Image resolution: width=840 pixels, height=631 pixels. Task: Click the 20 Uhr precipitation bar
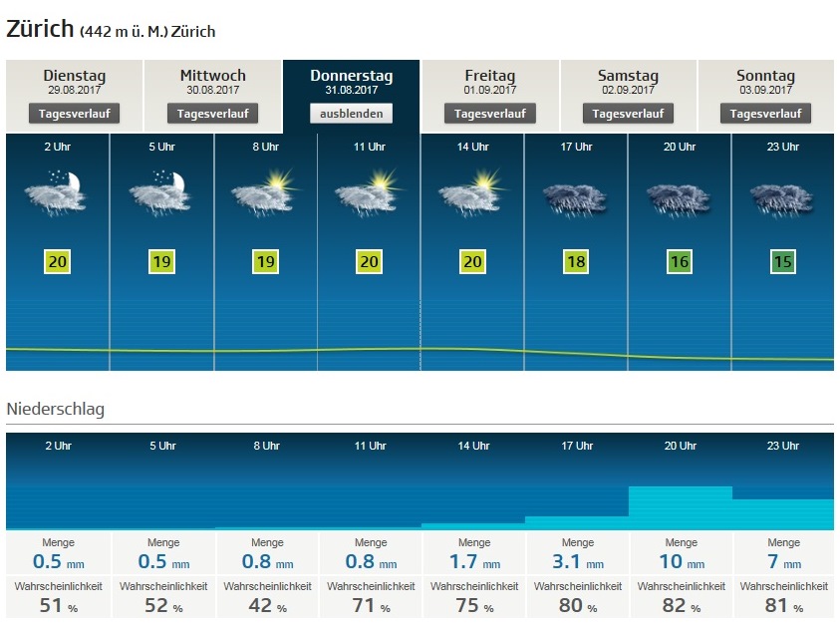click(681, 508)
